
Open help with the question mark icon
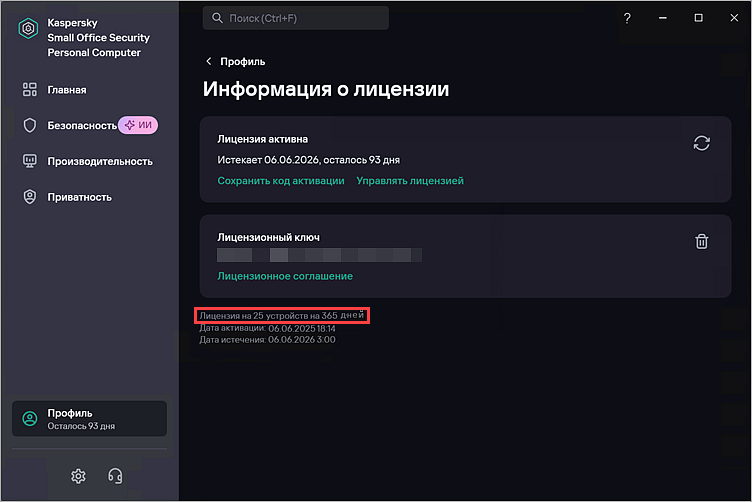(x=627, y=18)
